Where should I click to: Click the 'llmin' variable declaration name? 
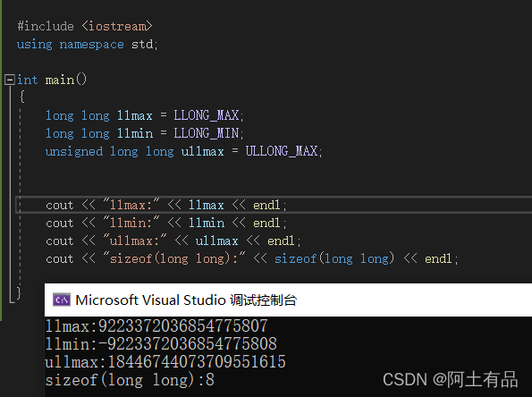(135, 133)
